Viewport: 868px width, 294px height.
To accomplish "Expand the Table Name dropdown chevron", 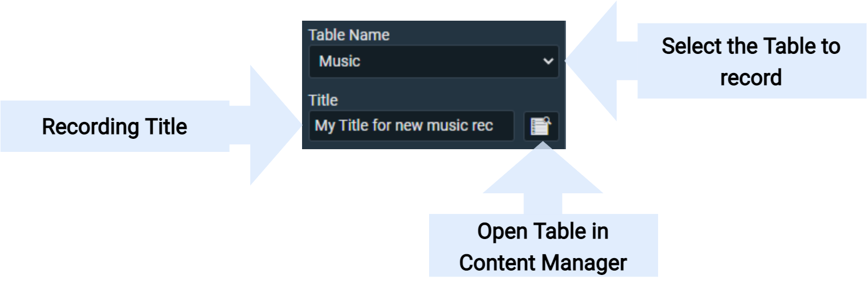I will point(548,62).
